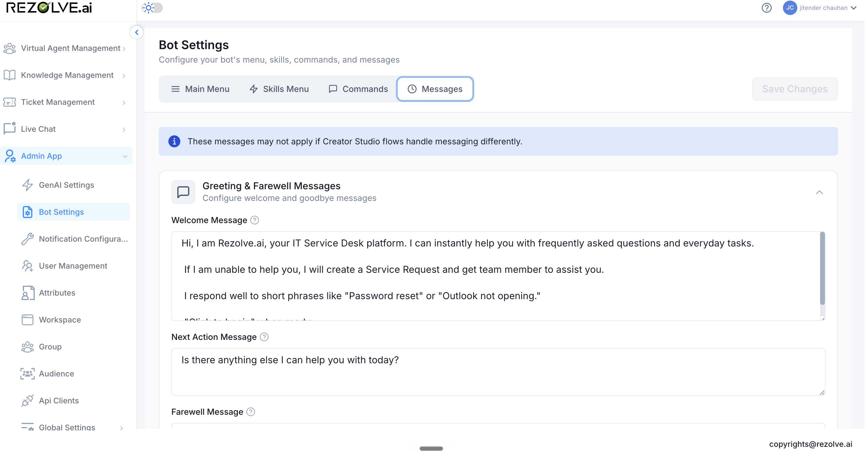868x451 pixels.
Task: Click the Global Settings icon
Action: pos(28,427)
